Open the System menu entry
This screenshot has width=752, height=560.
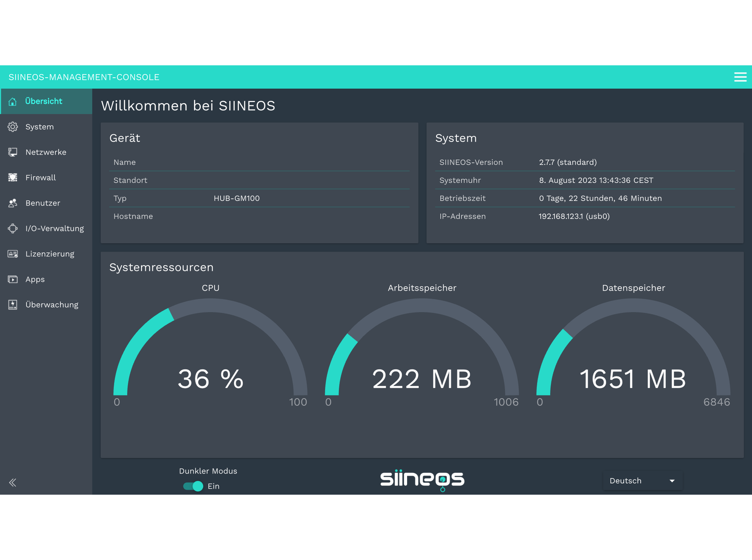[46, 127]
